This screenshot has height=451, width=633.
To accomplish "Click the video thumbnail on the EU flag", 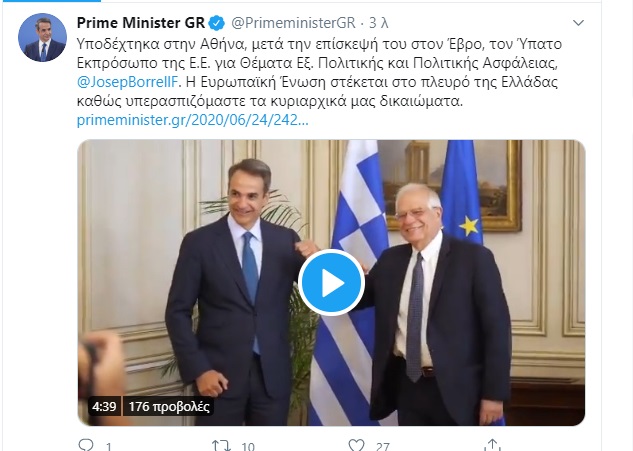I will coord(461,190).
